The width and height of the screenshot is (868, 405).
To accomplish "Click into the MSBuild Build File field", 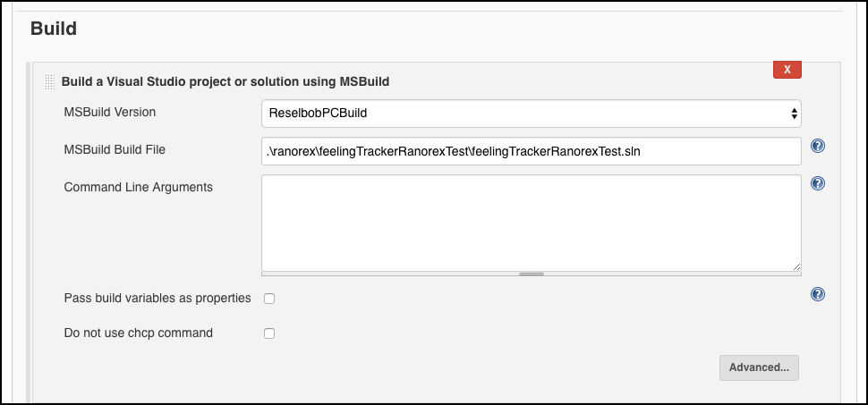I will pyautogui.click(x=531, y=151).
